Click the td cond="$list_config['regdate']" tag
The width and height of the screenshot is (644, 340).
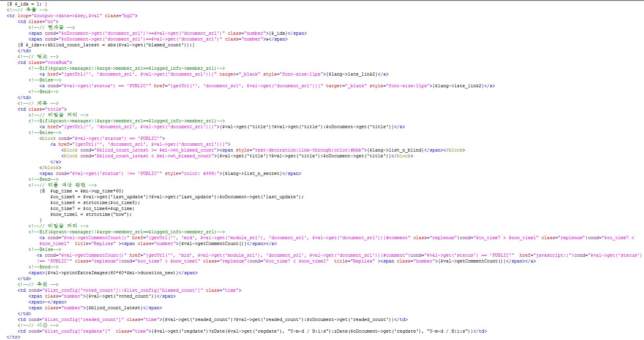point(64,331)
